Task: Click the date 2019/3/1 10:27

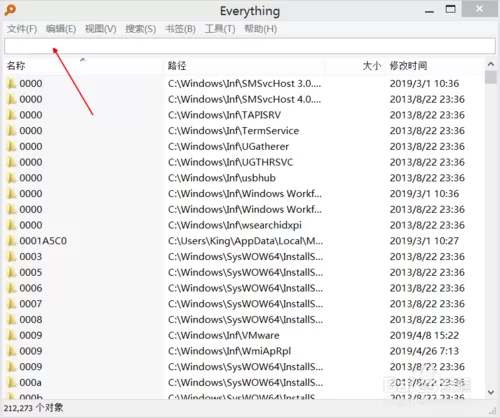Action: pos(424,241)
